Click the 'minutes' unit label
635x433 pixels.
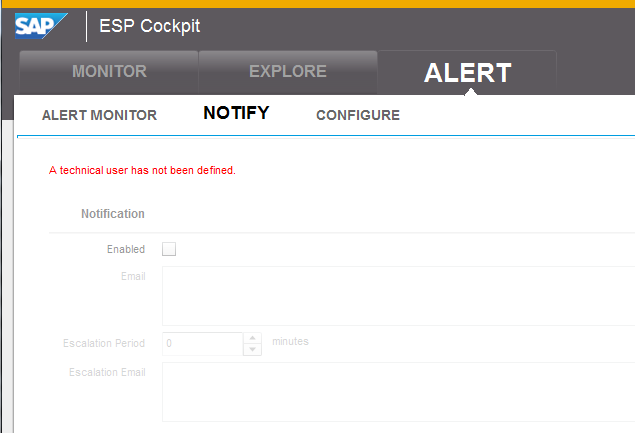pyautogui.click(x=290, y=341)
